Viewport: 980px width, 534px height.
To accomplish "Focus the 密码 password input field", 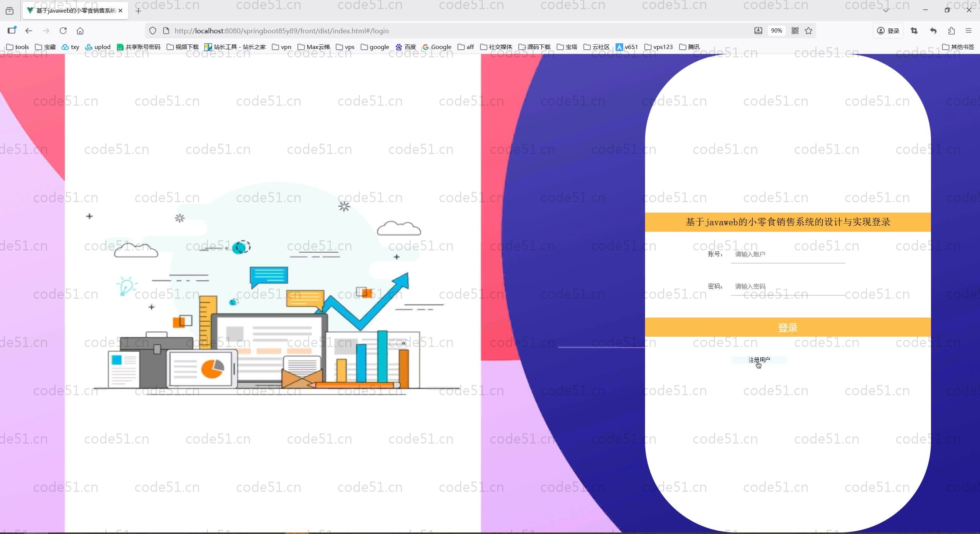I will pyautogui.click(x=787, y=287).
